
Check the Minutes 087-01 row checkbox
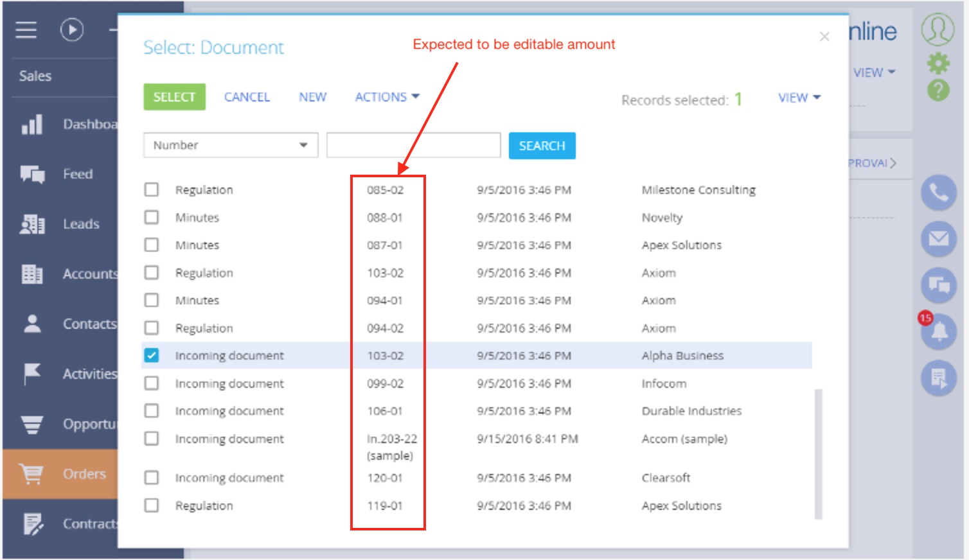click(x=152, y=245)
